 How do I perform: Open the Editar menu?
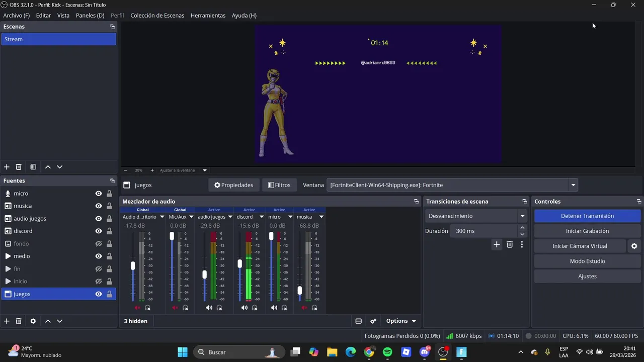[43, 16]
